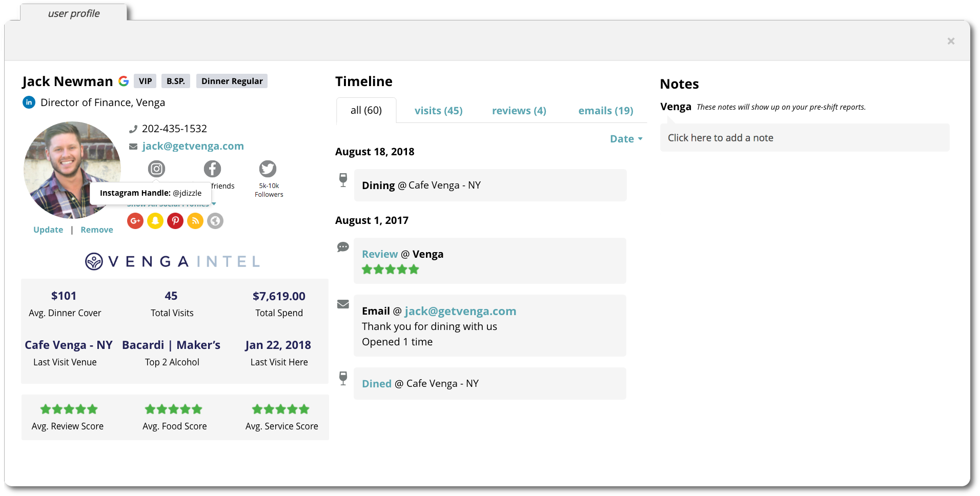
Task: Click the VIP tag
Action: point(145,81)
